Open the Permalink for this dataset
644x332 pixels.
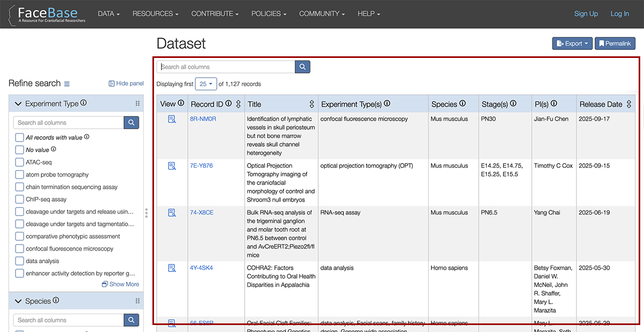[x=614, y=43]
